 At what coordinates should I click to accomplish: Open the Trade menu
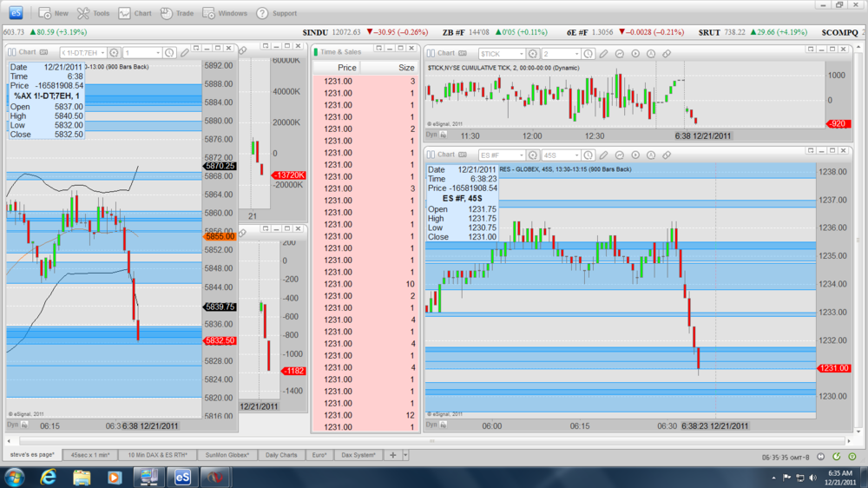click(x=176, y=13)
